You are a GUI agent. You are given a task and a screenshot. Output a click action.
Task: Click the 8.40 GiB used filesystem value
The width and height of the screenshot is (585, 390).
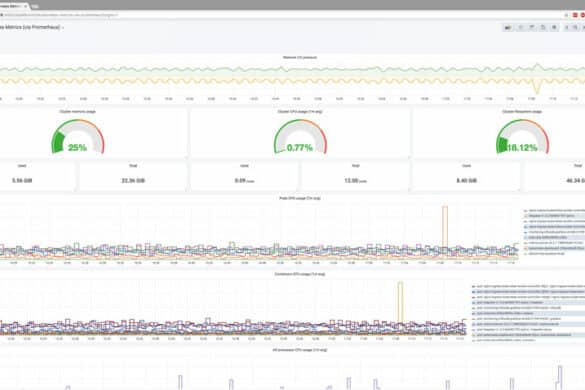(466, 181)
